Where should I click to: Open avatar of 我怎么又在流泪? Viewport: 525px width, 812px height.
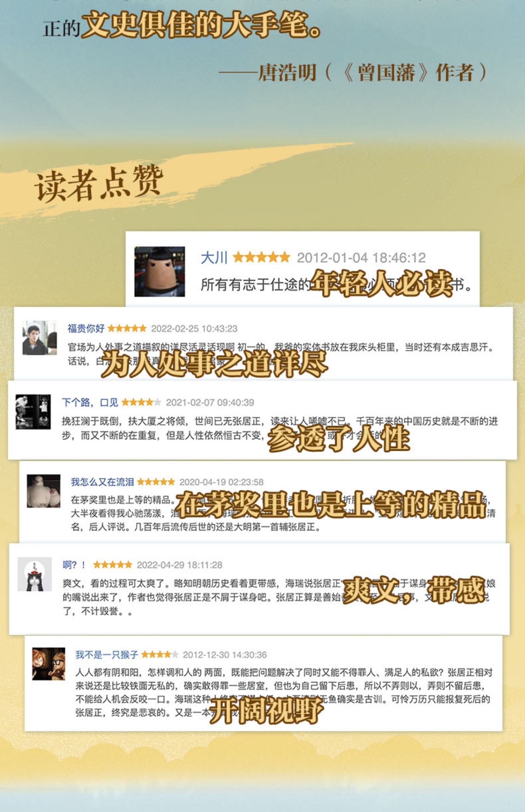click(x=44, y=491)
